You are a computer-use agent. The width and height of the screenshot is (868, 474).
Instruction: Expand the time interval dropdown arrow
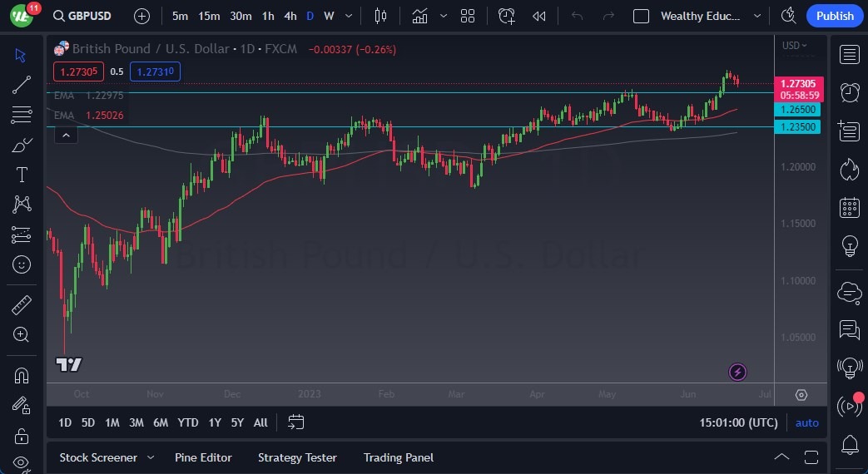pyautogui.click(x=347, y=16)
